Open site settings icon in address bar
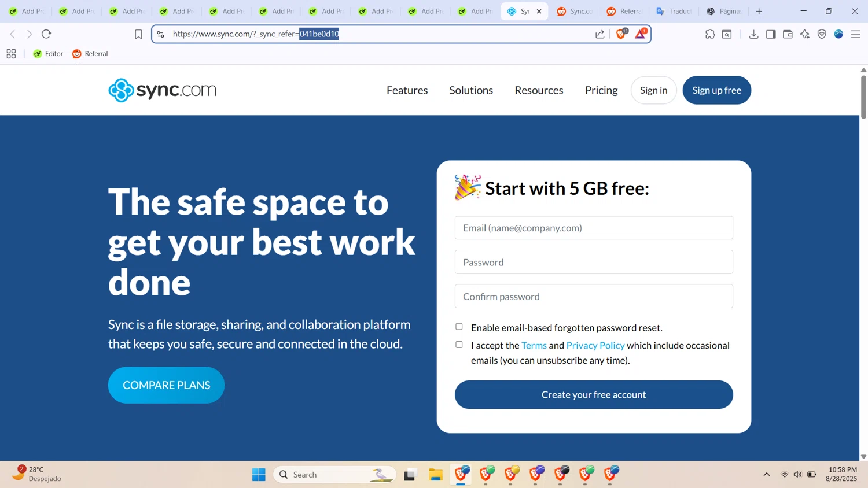868x488 pixels. pos(161,34)
